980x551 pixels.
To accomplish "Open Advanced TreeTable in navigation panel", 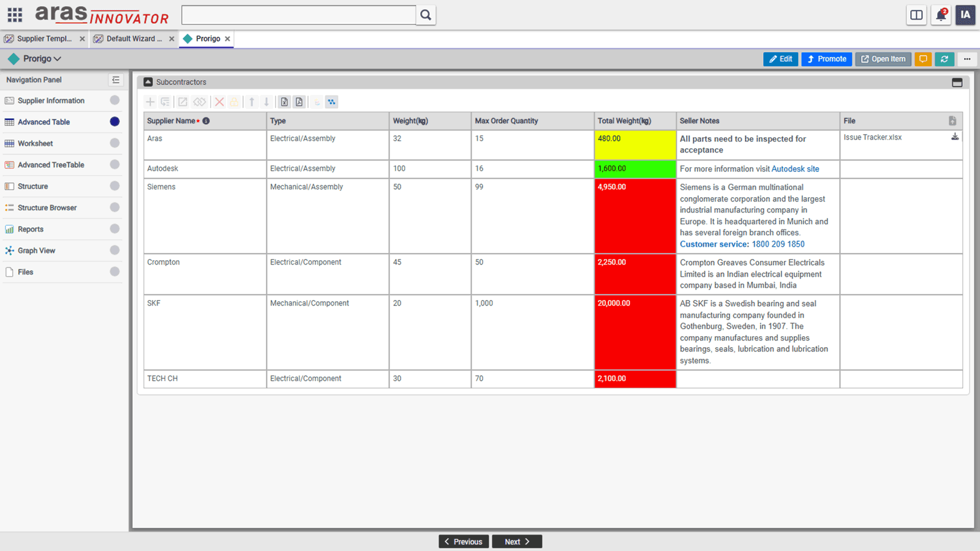I will 51,165.
